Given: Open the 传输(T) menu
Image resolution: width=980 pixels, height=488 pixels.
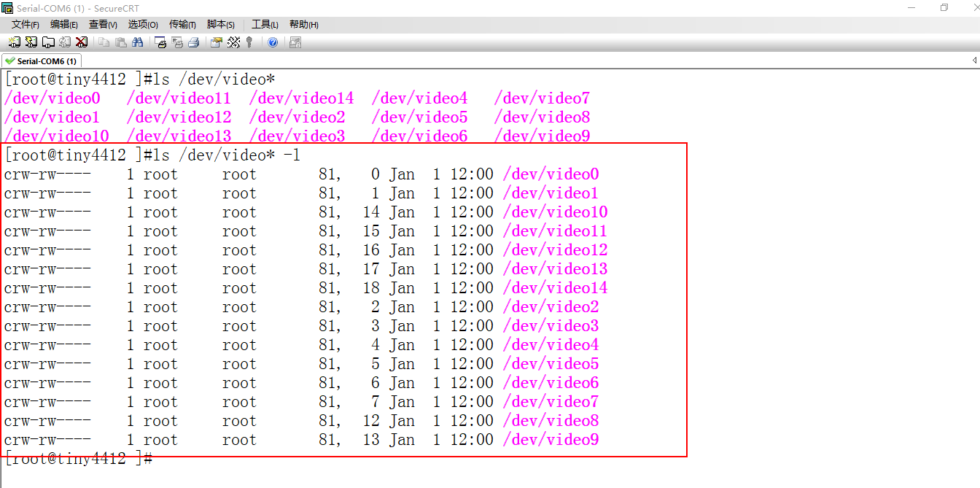Looking at the screenshot, I should (183, 24).
